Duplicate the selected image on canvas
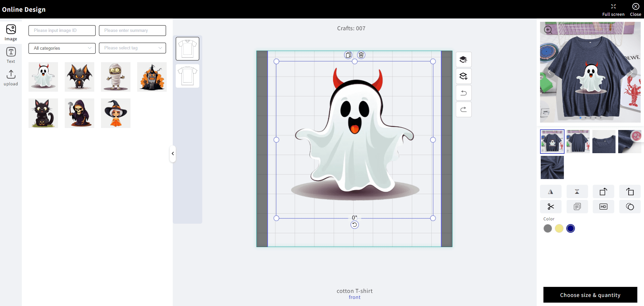The image size is (644, 306). pyautogui.click(x=348, y=55)
